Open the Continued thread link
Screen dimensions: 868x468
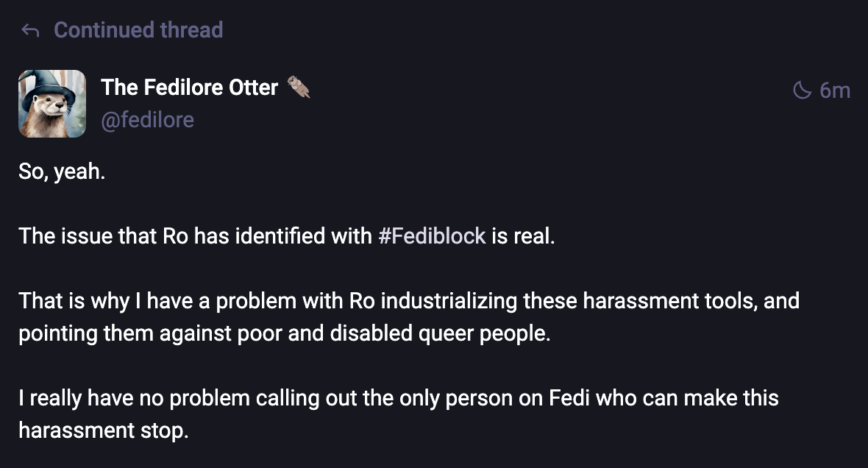[138, 30]
